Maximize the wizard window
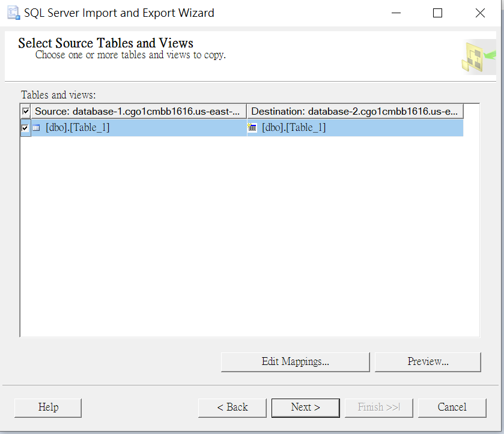 click(x=437, y=13)
